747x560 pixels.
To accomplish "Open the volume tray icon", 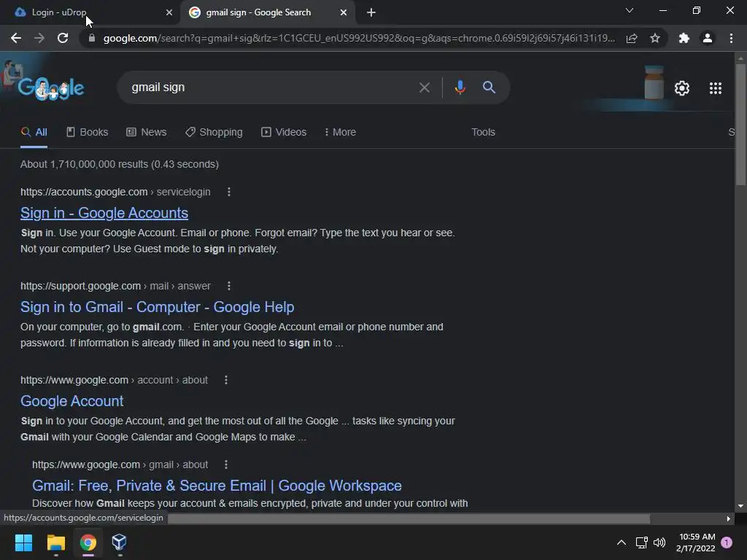I will (x=659, y=542).
